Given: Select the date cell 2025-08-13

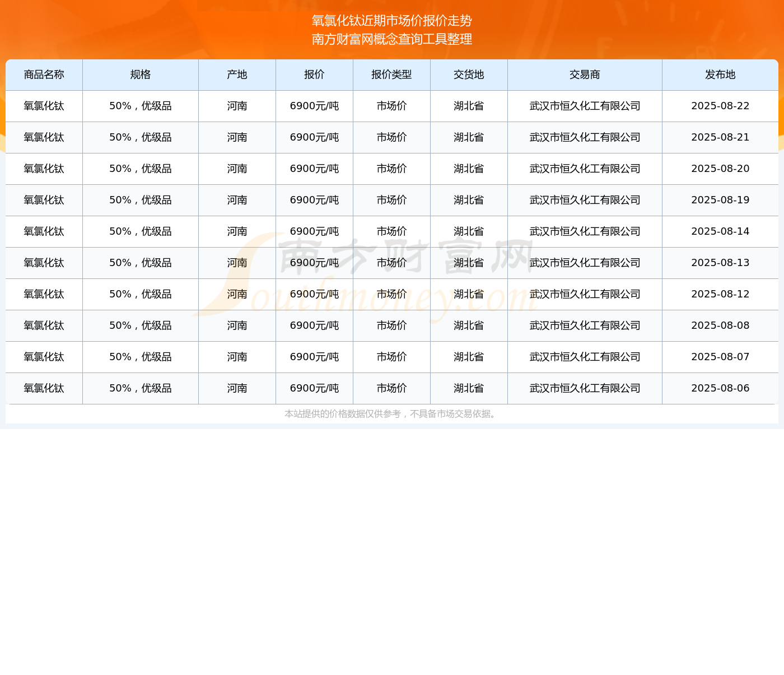Looking at the screenshot, I should (720, 263).
